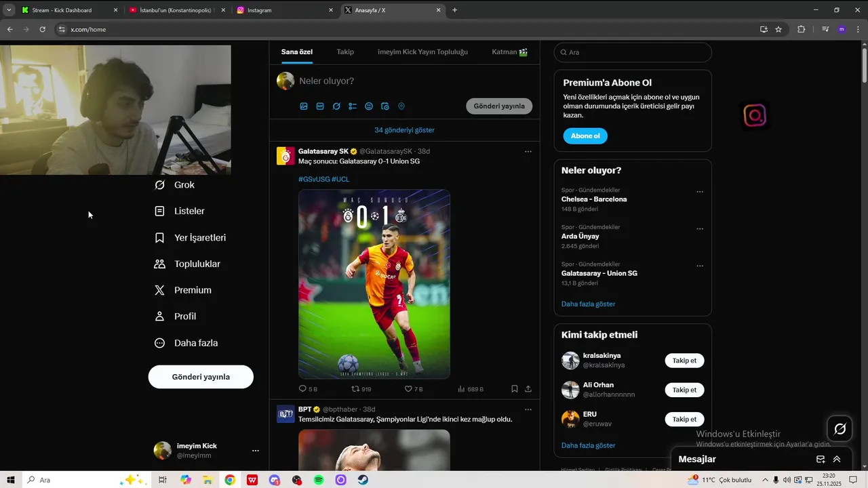Open Steam from the taskbar
868x488 pixels.
[363, 480]
